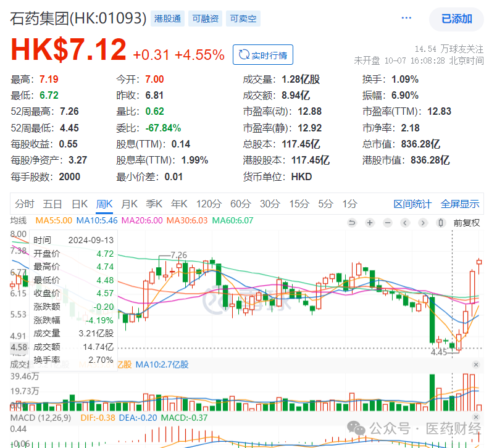This screenshot has height=448, width=497.
Task: Click the DEA:-0.20 value
Action: (x=138, y=418)
